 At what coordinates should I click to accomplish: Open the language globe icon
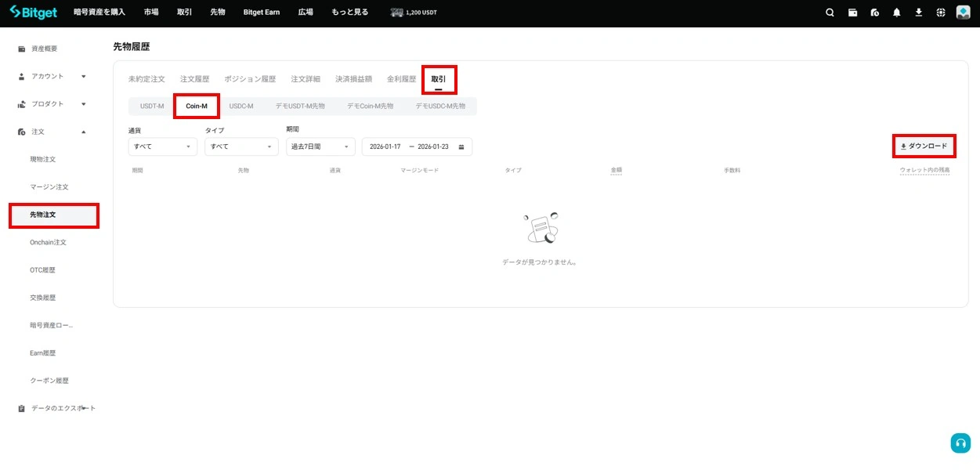941,13
